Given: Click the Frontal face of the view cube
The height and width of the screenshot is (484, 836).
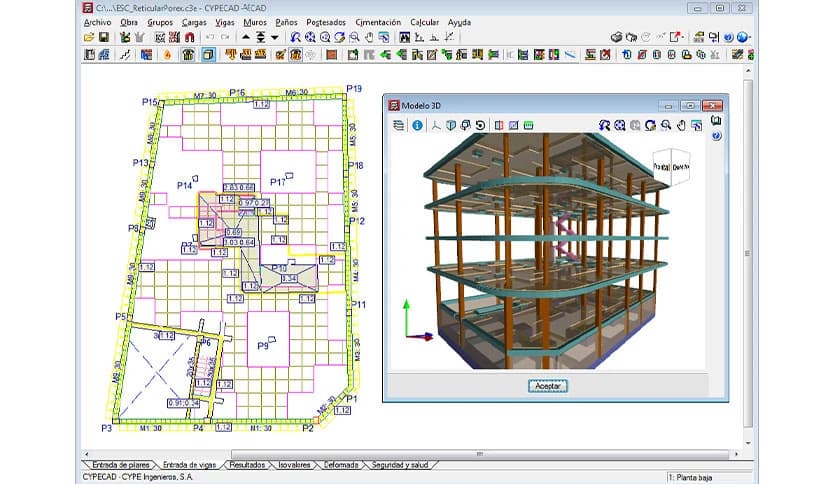Looking at the screenshot, I should point(661,166).
